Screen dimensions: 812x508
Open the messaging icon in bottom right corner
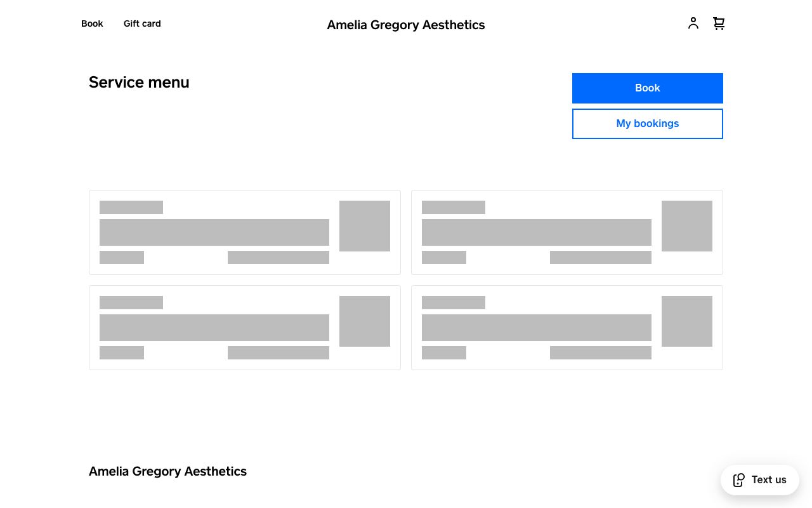[739, 480]
